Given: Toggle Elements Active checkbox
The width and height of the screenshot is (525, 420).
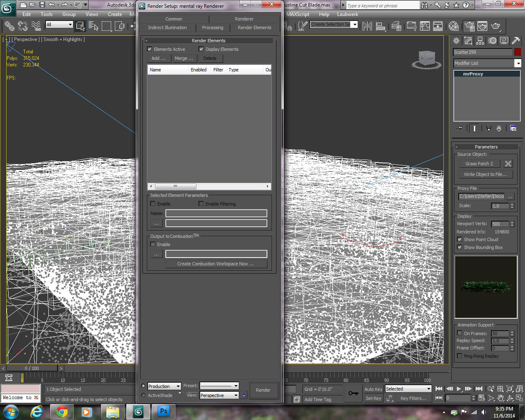Looking at the screenshot, I should (149, 49).
